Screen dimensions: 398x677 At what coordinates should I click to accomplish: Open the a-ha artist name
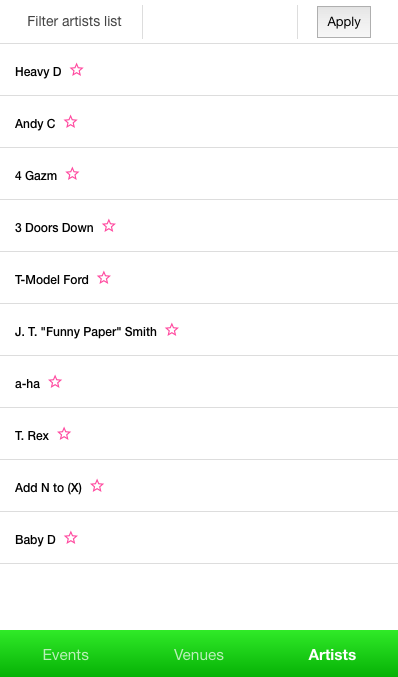click(27, 384)
